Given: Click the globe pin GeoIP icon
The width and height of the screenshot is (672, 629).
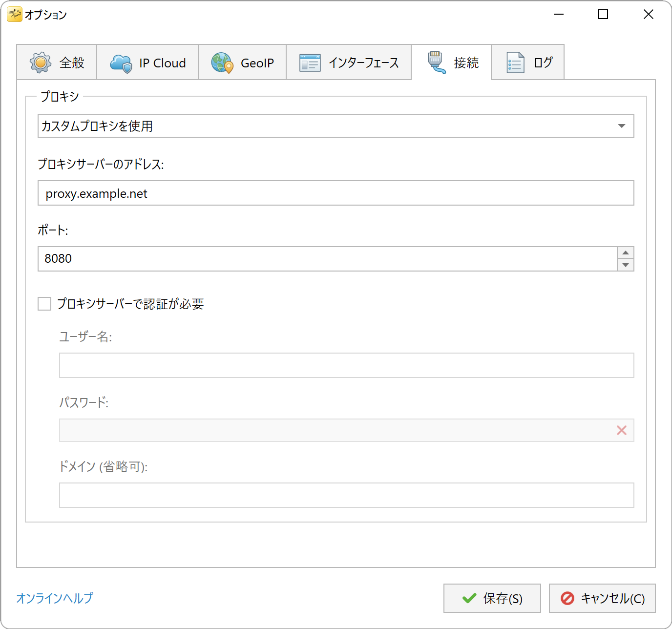Looking at the screenshot, I should point(222,63).
